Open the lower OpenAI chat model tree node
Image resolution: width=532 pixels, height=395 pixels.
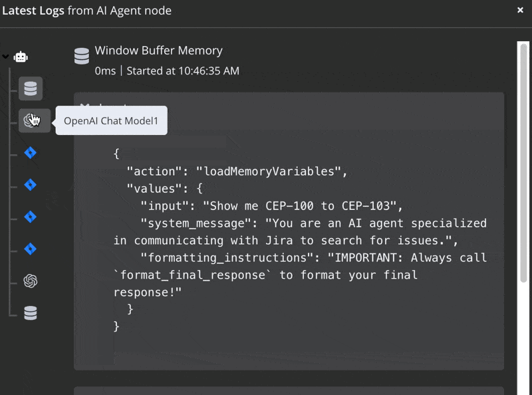click(x=30, y=281)
